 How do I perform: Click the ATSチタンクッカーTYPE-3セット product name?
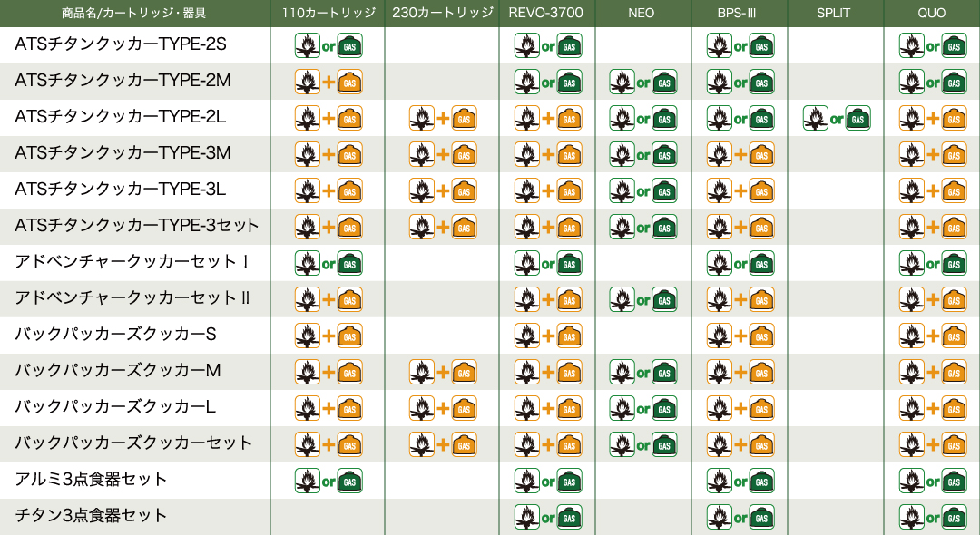pyautogui.click(x=136, y=226)
